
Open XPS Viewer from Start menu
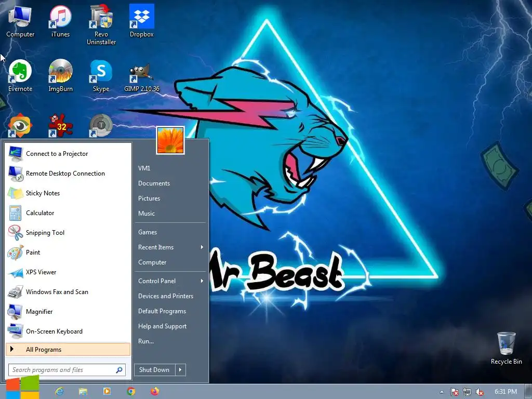coord(68,272)
